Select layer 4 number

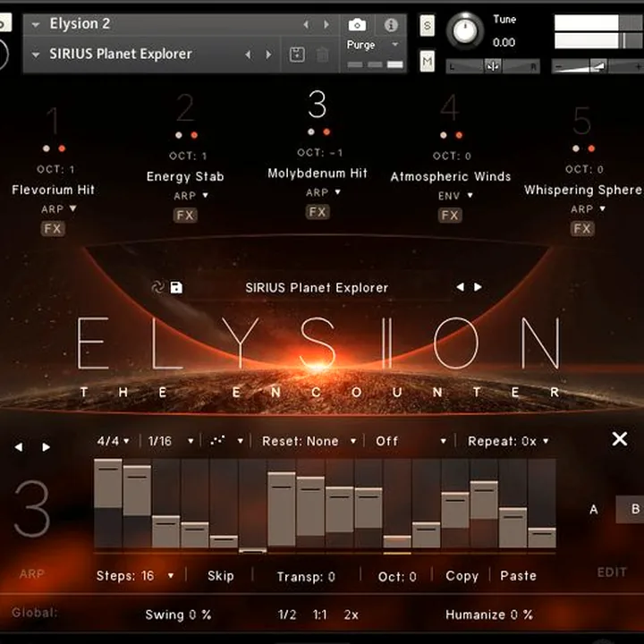[x=450, y=107]
